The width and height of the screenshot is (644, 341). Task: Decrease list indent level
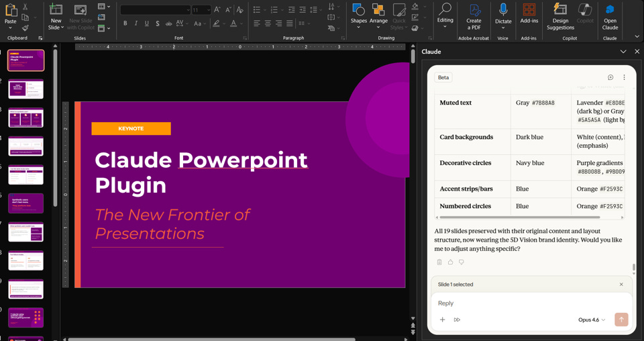point(292,9)
